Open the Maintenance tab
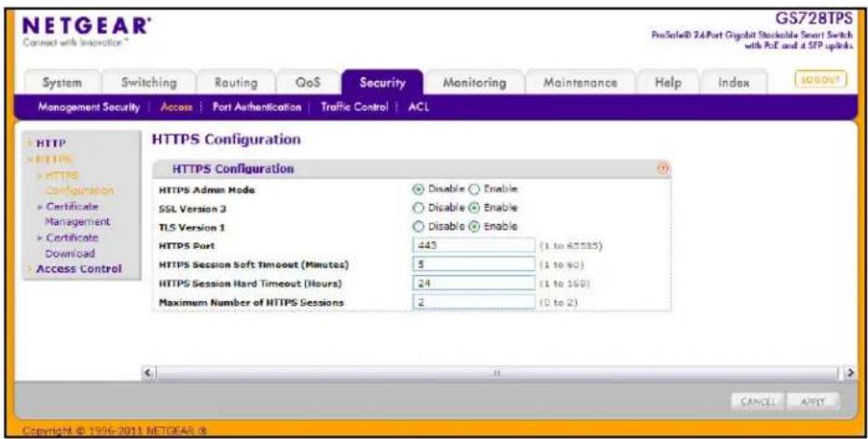This screenshot has height=439, width=868. [580, 83]
